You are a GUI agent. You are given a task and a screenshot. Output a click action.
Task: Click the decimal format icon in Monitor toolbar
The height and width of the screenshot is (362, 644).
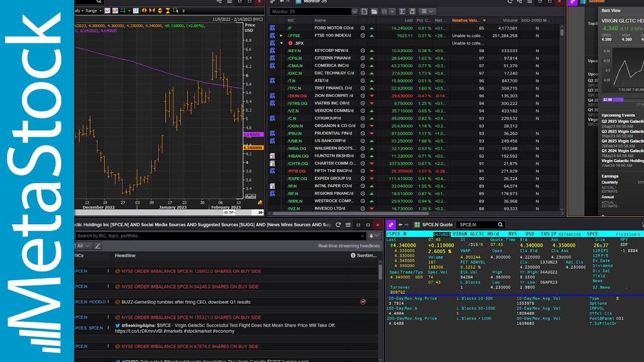[x=412, y=11]
